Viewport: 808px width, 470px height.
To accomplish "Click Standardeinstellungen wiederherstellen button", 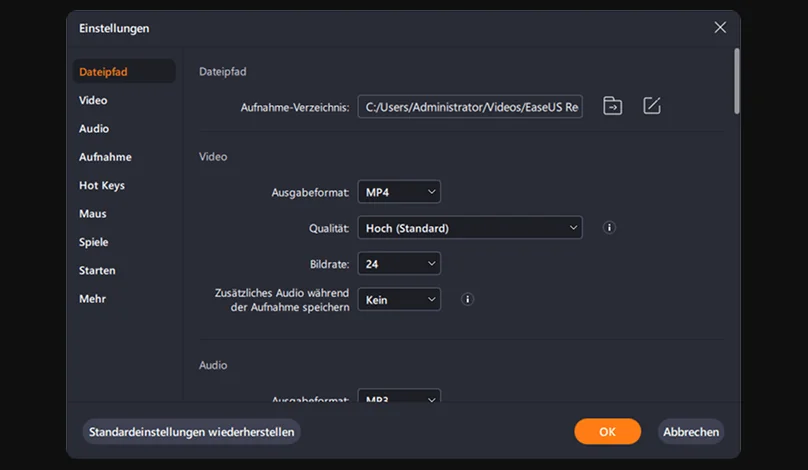I will pos(191,432).
